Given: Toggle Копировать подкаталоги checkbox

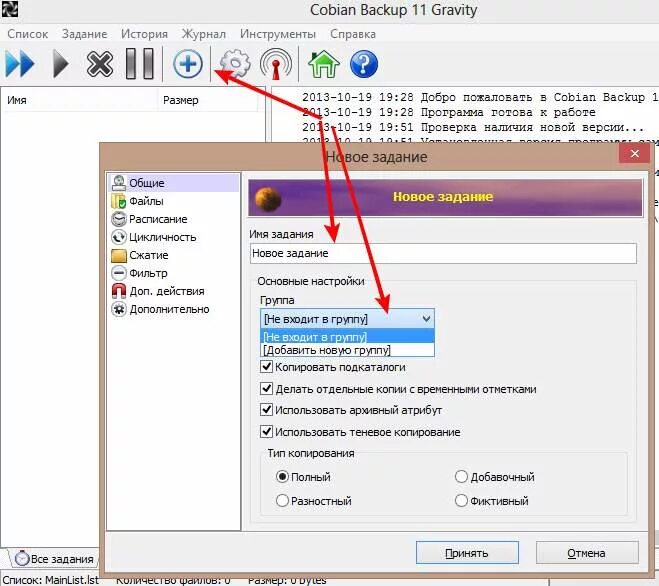Looking at the screenshot, I should click(266, 367).
